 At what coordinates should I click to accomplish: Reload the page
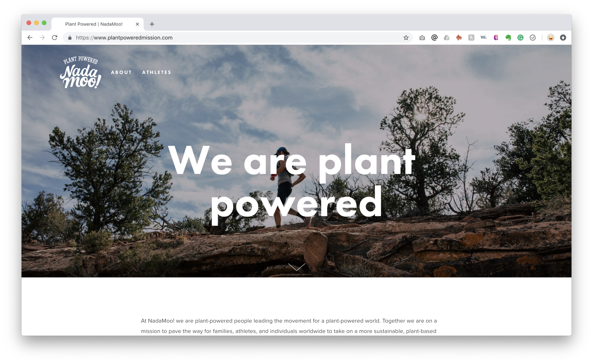(55, 38)
